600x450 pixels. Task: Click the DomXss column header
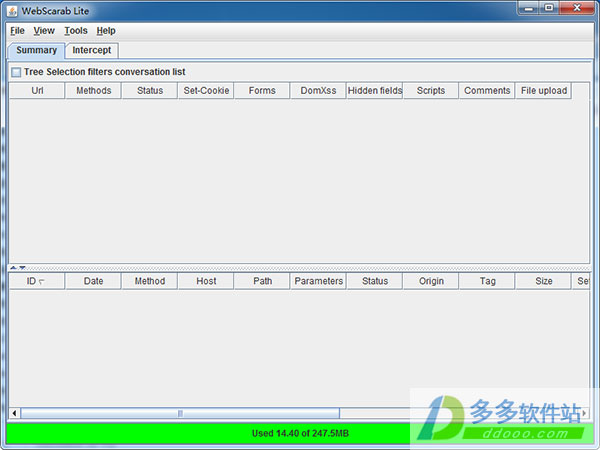click(318, 91)
